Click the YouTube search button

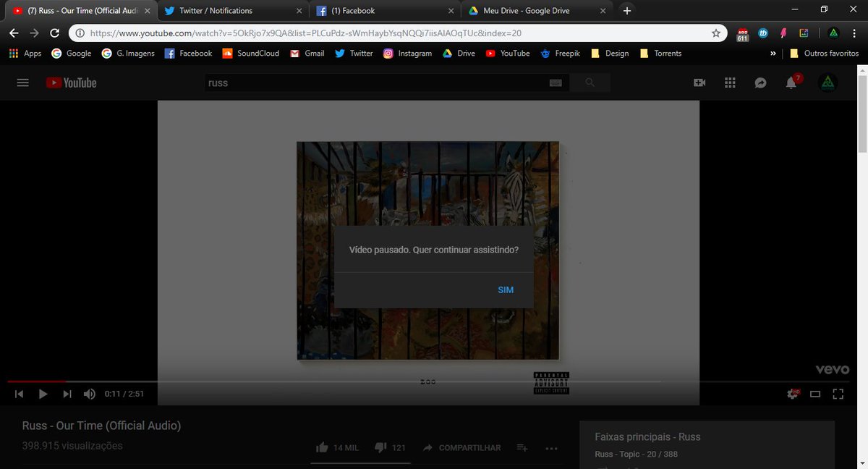click(x=590, y=83)
